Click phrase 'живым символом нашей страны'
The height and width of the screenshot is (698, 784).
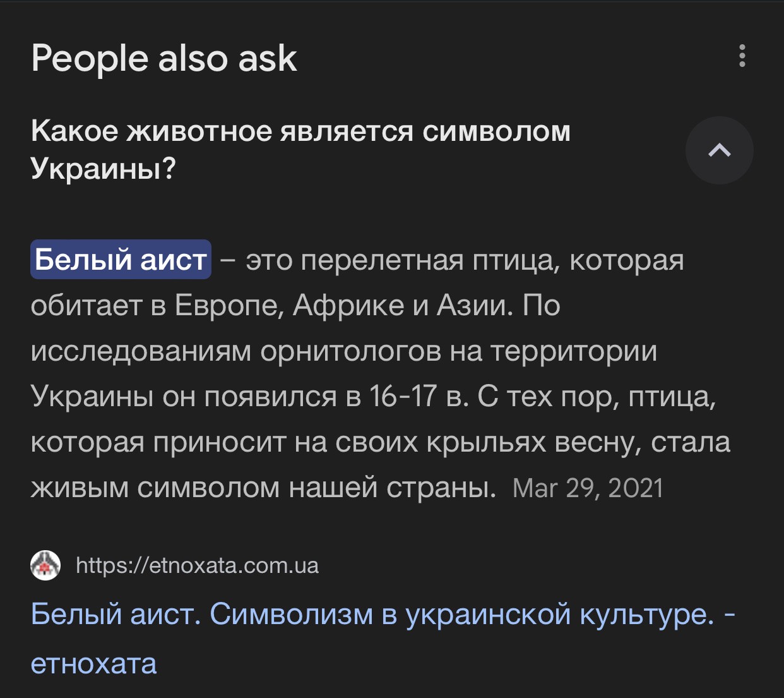pyautogui.click(x=263, y=488)
